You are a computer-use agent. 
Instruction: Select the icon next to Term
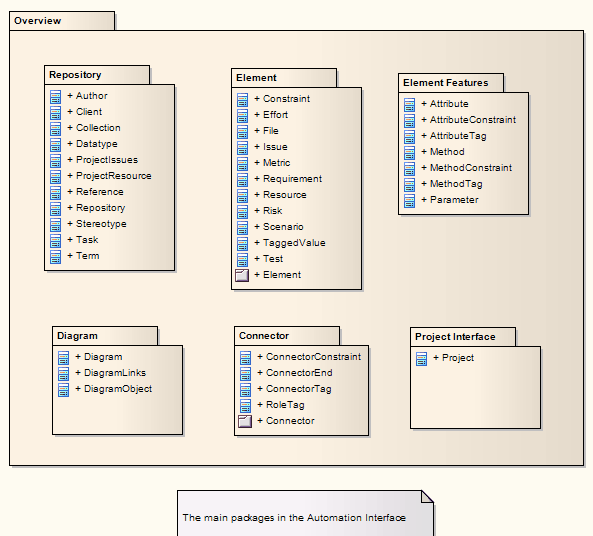coord(56,256)
